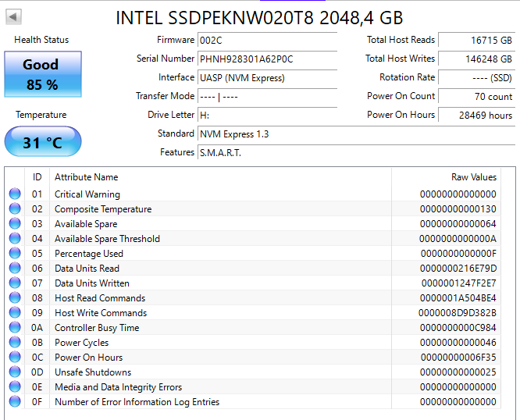Click the status icon for Critical Warning

15,194
